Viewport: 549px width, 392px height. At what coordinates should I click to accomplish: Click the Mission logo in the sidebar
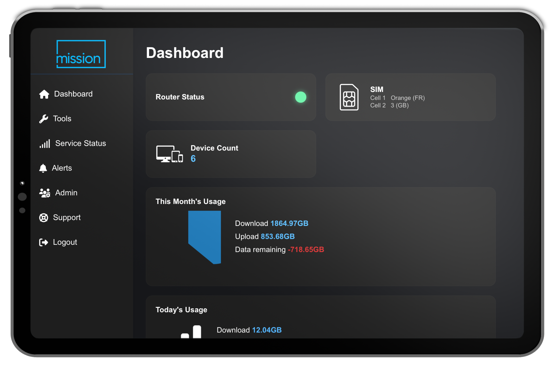click(x=81, y=54)
